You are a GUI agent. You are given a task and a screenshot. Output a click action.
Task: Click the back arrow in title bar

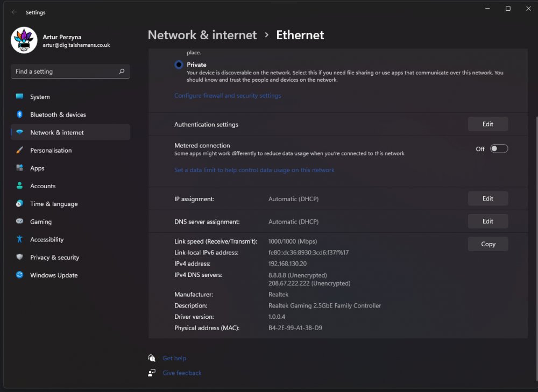coord(14,12)
